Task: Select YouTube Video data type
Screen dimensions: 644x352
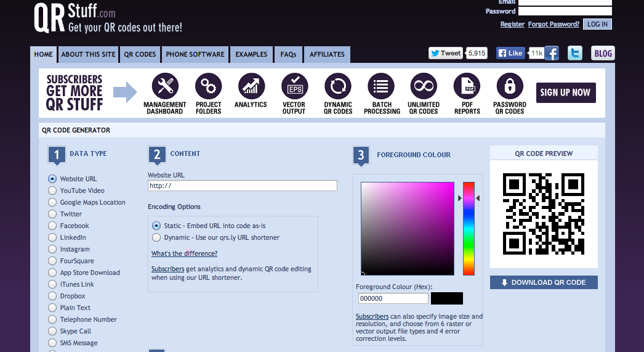Action: coord(52,190)
